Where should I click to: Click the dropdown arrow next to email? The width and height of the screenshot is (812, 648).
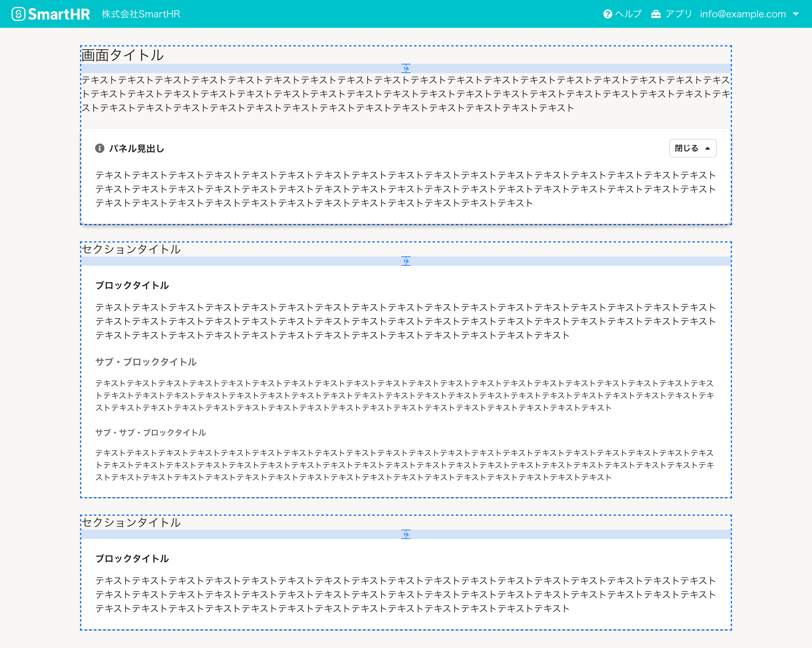pyautogui.click(x=796, y=14)
